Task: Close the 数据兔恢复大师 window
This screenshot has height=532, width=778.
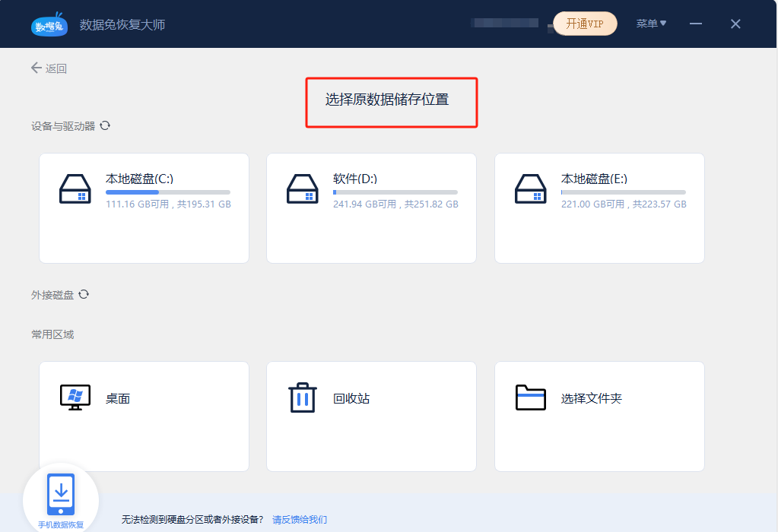Action: [735, 24]
